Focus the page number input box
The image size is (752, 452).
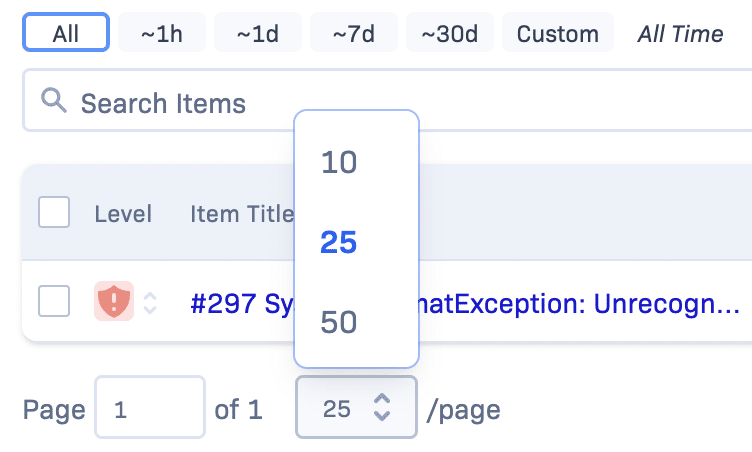coord(149,408)
